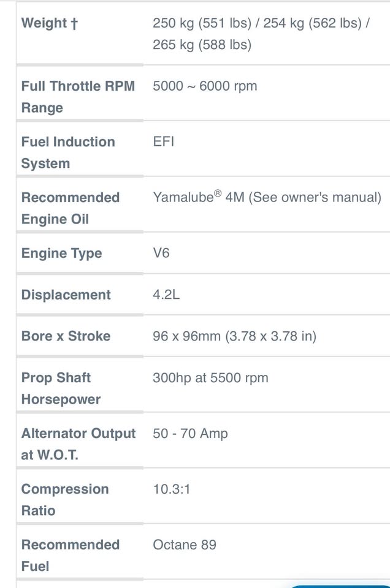
Task: Click the Alternator Output at W.O.T. label
Action: 78,444
